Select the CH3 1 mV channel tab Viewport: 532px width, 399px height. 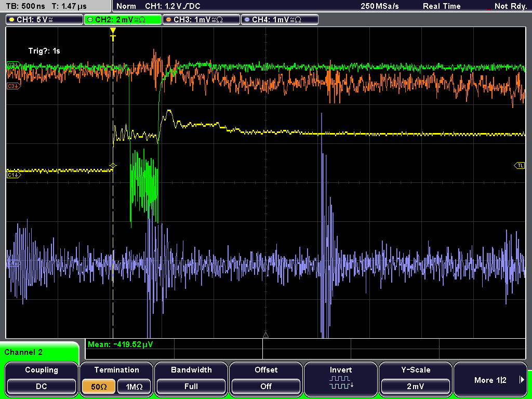tap(201, 19)
